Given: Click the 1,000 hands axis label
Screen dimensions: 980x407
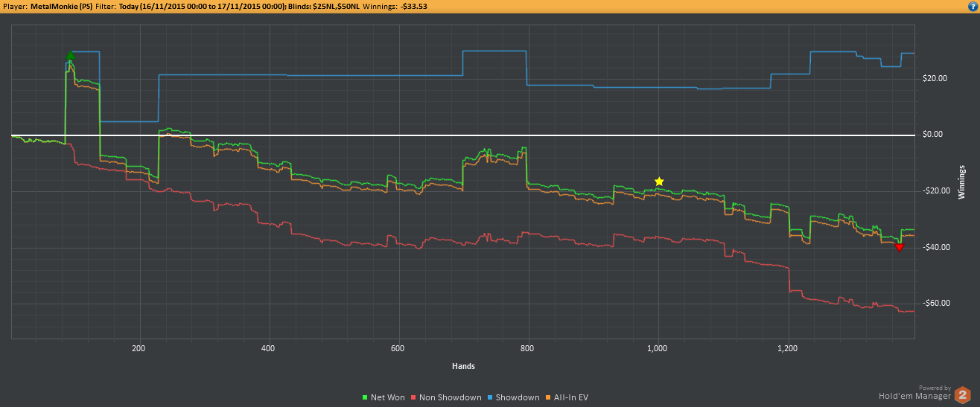Looking at the screenshot, I should pyautogui.click(x=658, y=347).
